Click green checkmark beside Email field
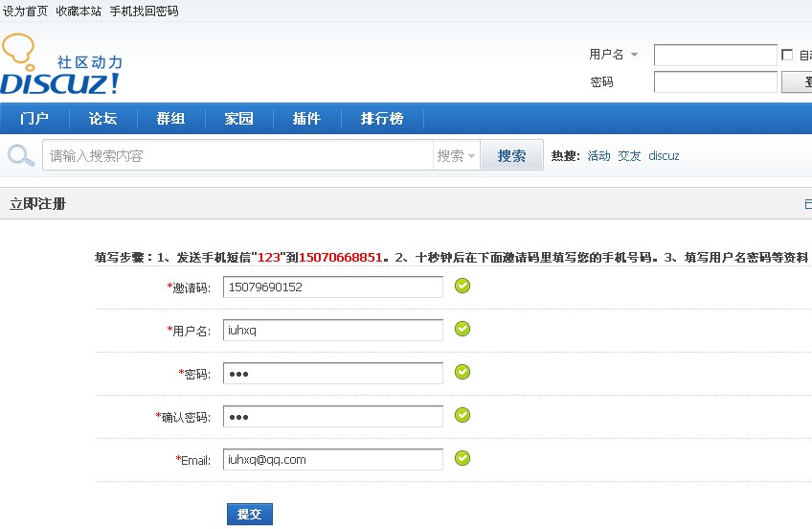The image size is (812, 529). coord(462,457)
